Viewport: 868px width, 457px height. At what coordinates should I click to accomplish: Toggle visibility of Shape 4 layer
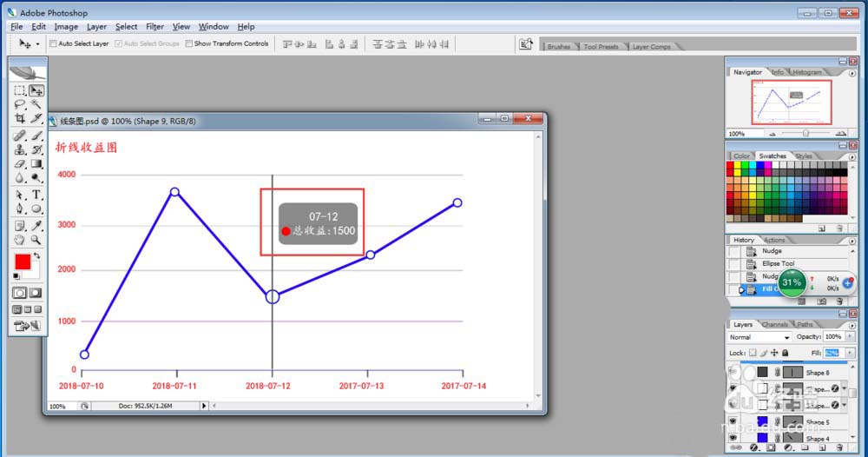point(733,438)
